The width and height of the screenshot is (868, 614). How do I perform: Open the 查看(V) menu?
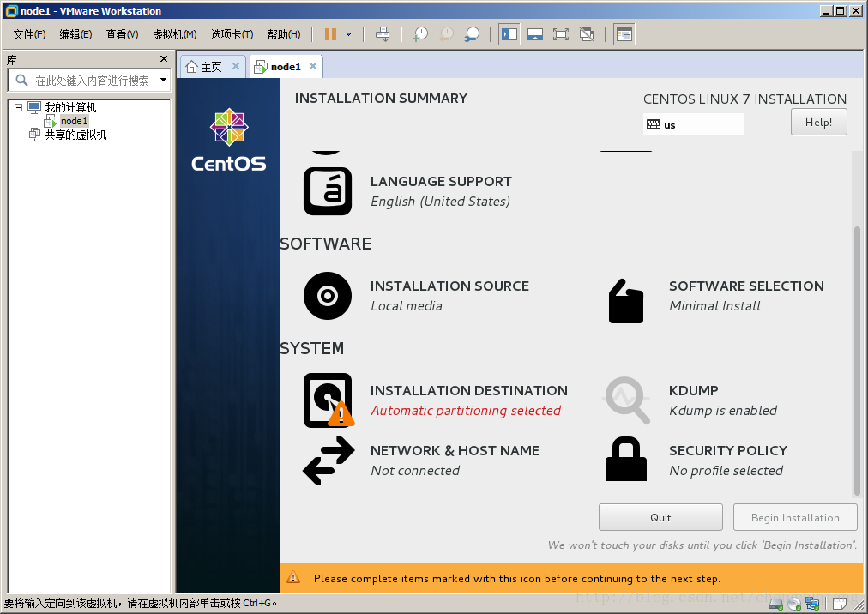(x=122, y=34)
